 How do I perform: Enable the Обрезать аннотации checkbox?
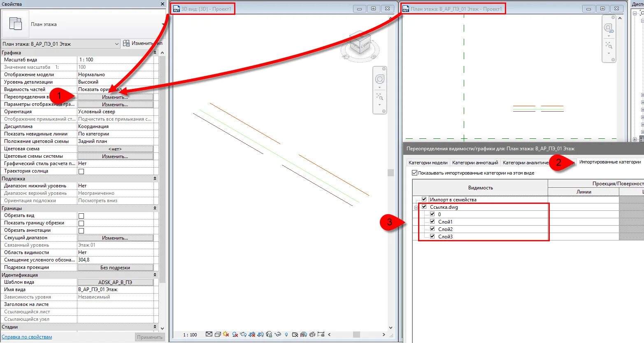(x=81, y=231)
